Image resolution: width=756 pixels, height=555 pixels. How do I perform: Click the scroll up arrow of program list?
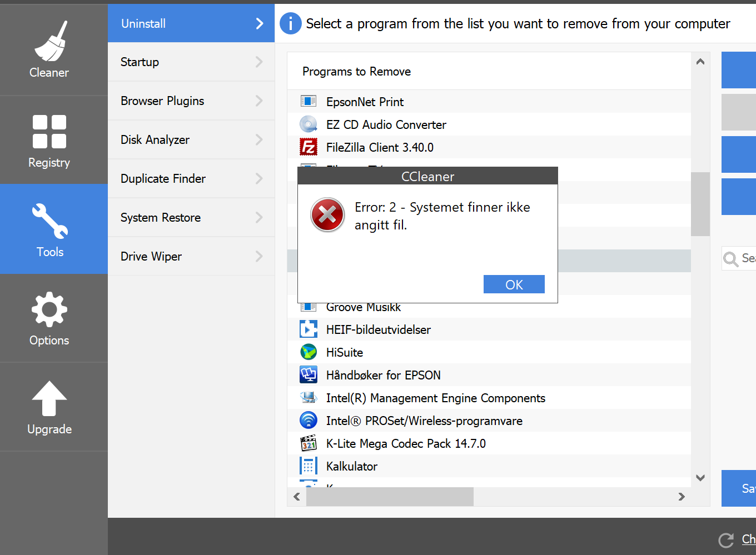click(x=700, y=62)
